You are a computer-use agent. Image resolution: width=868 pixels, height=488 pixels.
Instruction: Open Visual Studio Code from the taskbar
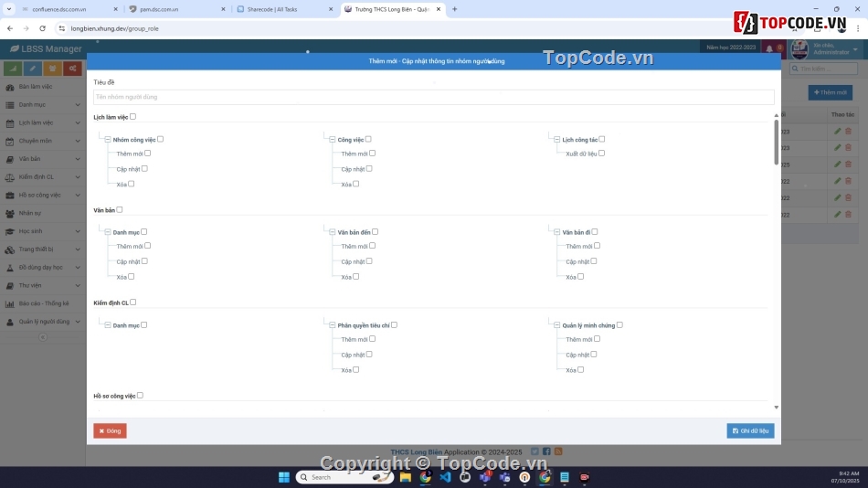[x=445, y=477]
